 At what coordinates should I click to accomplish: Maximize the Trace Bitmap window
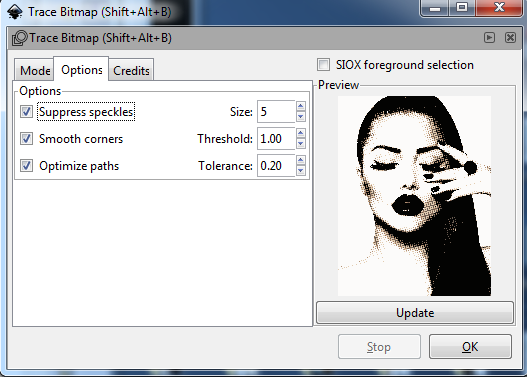point(462,8)
